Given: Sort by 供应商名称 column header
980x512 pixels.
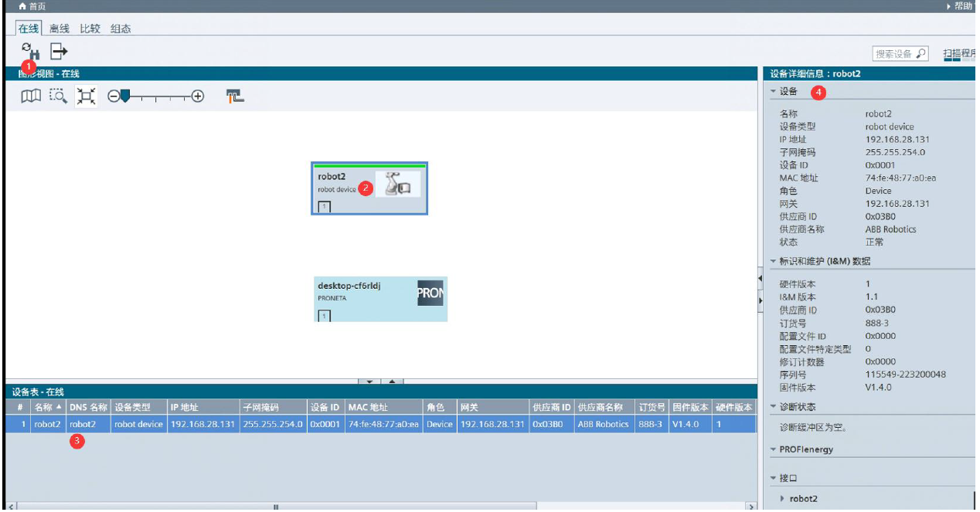Looking at the screenshot, I should tap(604, 407).
